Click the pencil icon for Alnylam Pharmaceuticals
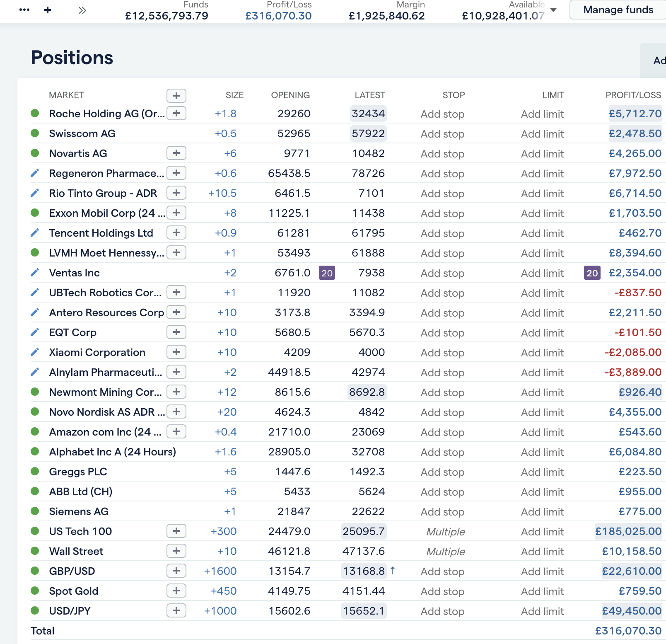 [x=35, y=372]
